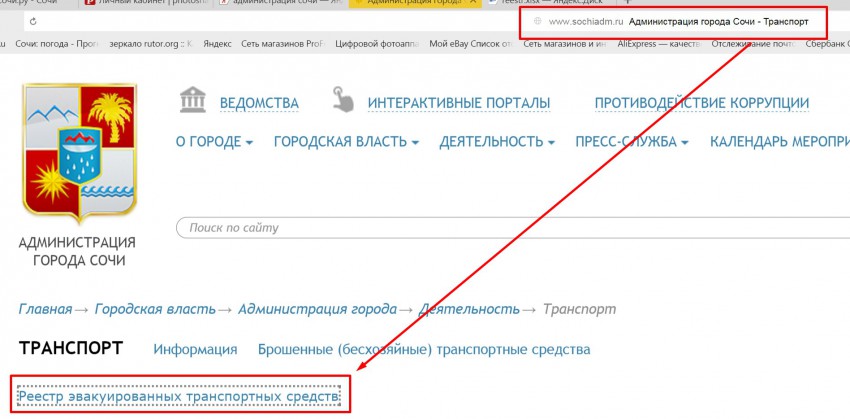Go to Главная in the breadcrumbs
This screenshot has height=419, width=850.
click(45, 309)
